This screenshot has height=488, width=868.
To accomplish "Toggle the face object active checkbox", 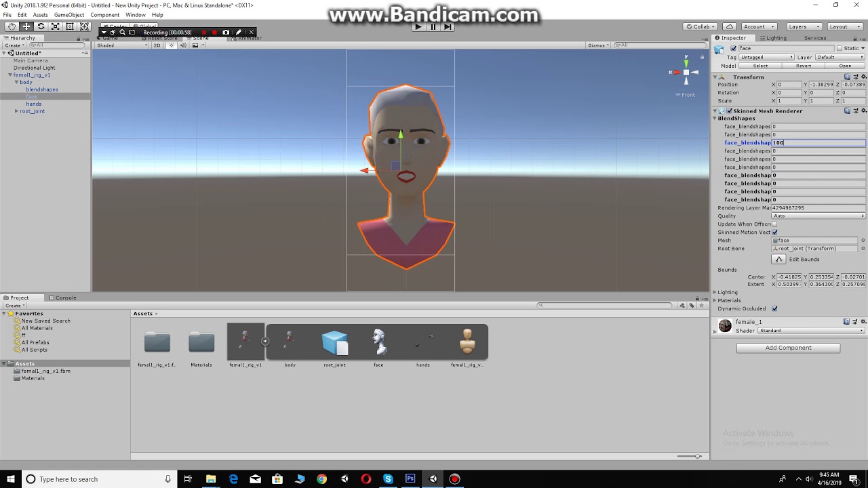I will (733, 49).
